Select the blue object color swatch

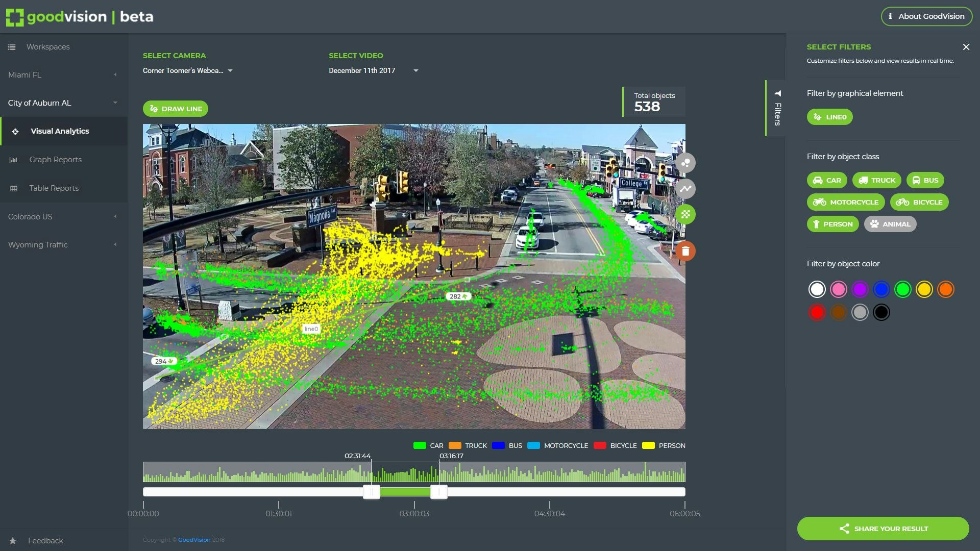click(x=881, y=289)
